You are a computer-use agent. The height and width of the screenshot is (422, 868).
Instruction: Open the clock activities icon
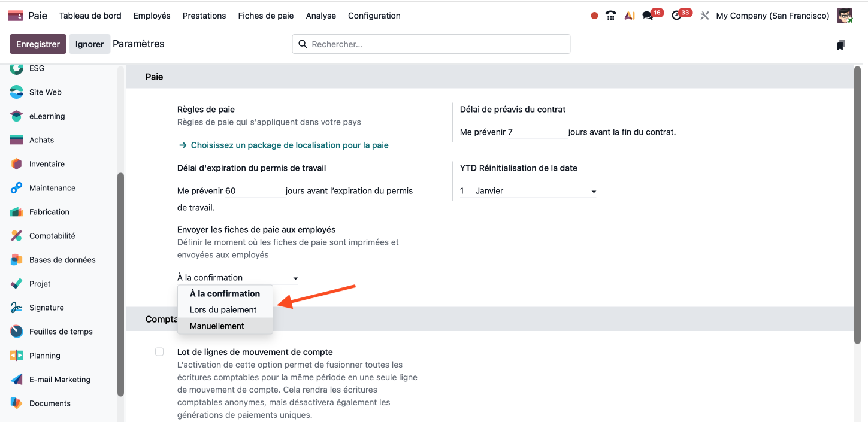[x=677, y=16]
